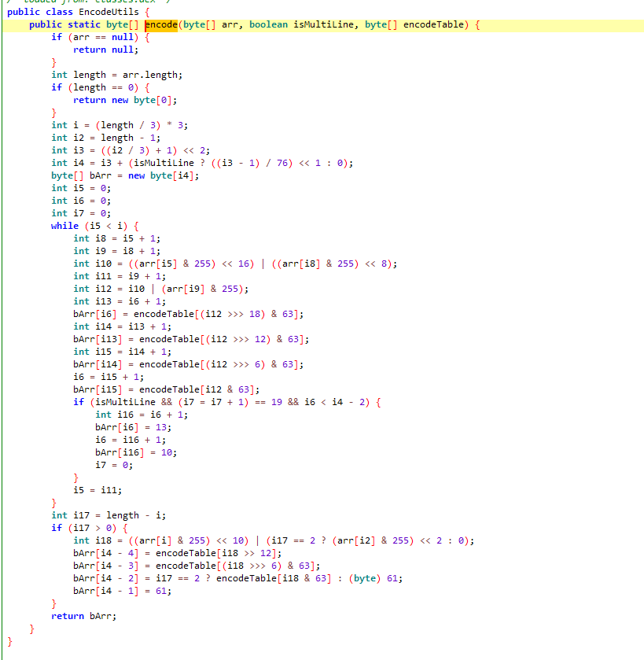Click the 'int i18' declaration line

tap(274, 541)
